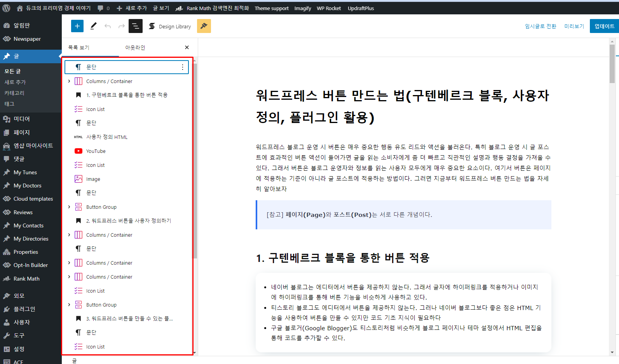The image size is (619, 364).
Task: Open the UpdraftPlus admin bar menu
Action: pyautogui.click(x=361, y=8)
